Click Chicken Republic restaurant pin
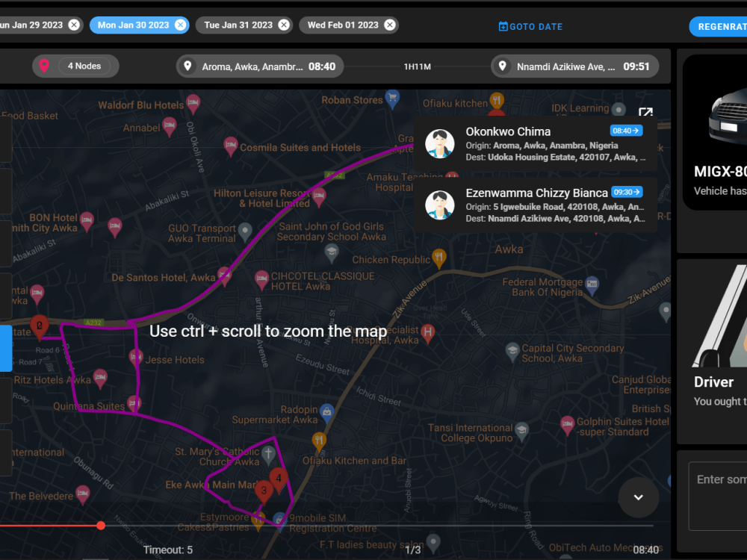Viewport: 747px width, 560px height. 438,258
